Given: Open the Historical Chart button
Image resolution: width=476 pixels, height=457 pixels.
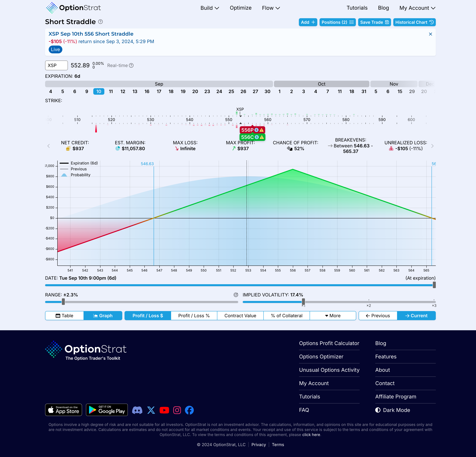Looking at the screenshot, I should pos(414,22).
